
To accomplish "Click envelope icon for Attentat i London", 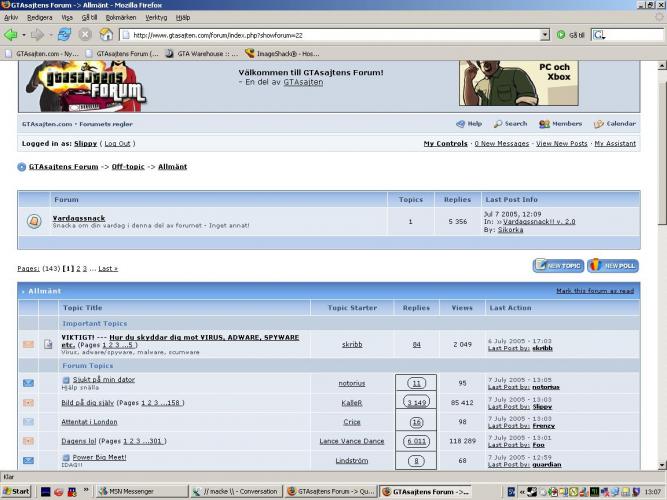I will pyautogui.click(x=29, y=422).
